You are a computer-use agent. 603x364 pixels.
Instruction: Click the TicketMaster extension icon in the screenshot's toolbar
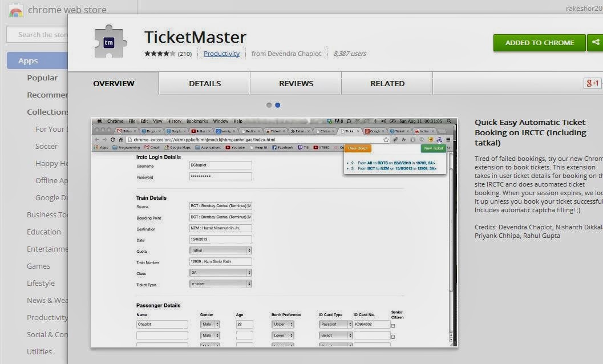pos(439,140)
